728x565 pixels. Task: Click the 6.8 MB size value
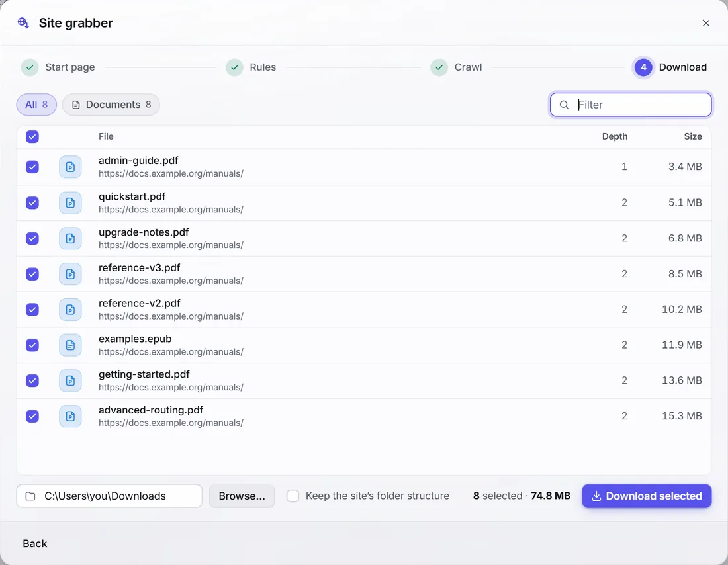click(x=685, y=238)
